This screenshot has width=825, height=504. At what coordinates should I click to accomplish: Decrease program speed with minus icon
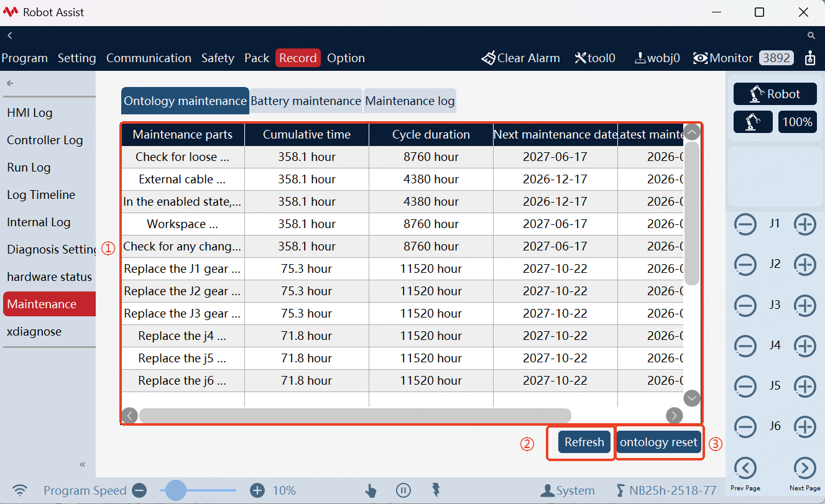pos(139,490)
